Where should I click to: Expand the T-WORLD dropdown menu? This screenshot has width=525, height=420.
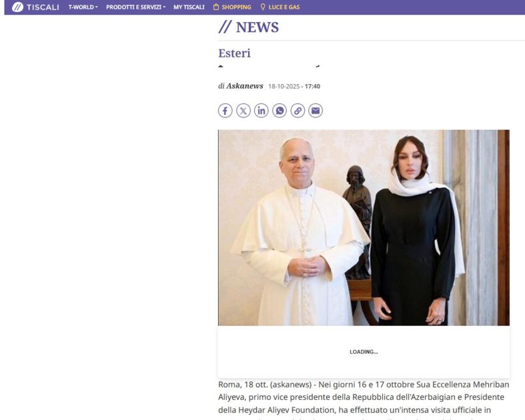point(83,7)
